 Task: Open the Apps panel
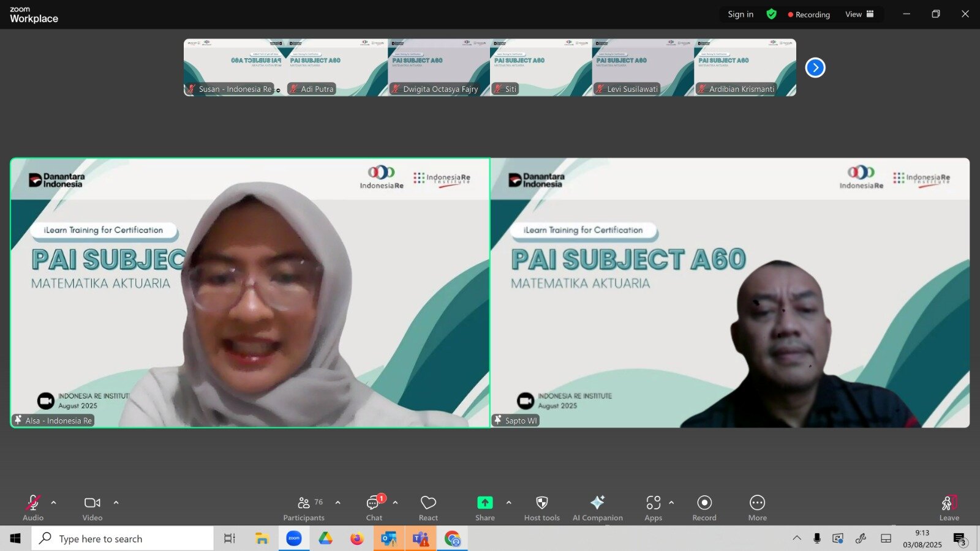[x=654, y=508]
